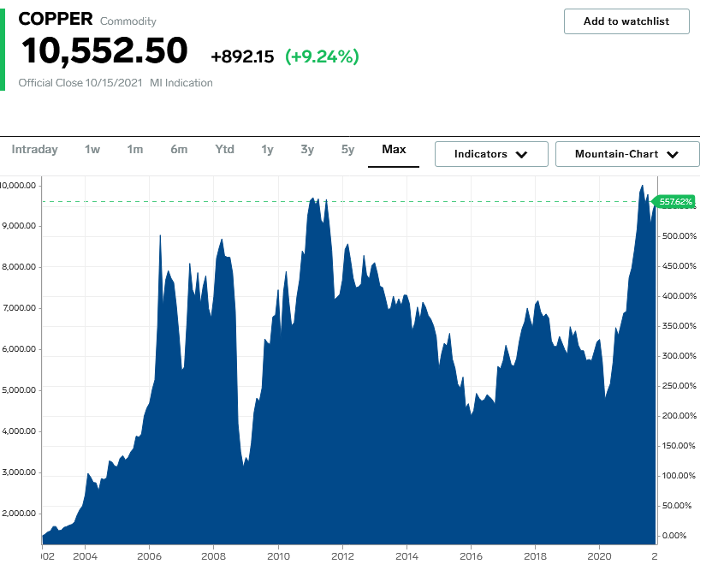This screenshot has height=588, width=724.
Task: Expand the Mountain-Chart type dropdown
Action: point(627,154)
